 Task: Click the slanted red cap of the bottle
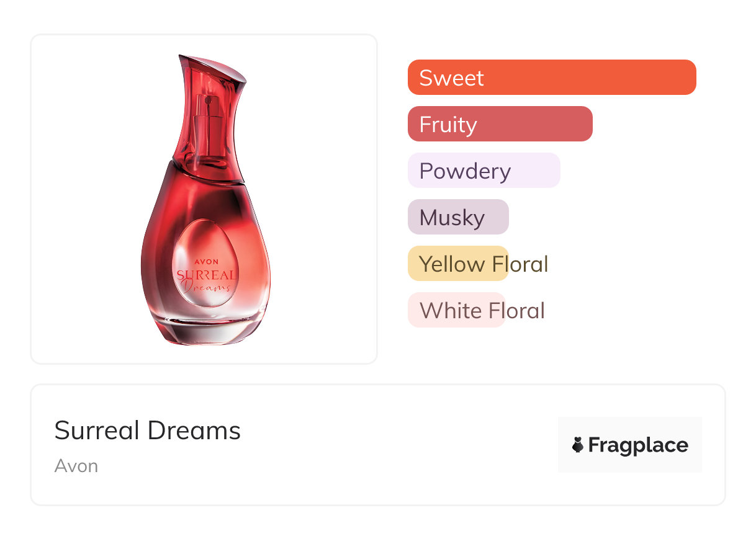click(x=210, y=69)
